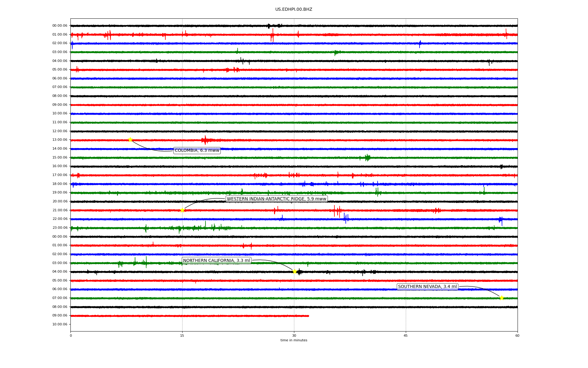The image size is (588, 368).
Task: Click the 'WESTERN INDIAN-ANTARCTIC RIDGE, 5.9 mww' label
Action: (x=277, y=199)
